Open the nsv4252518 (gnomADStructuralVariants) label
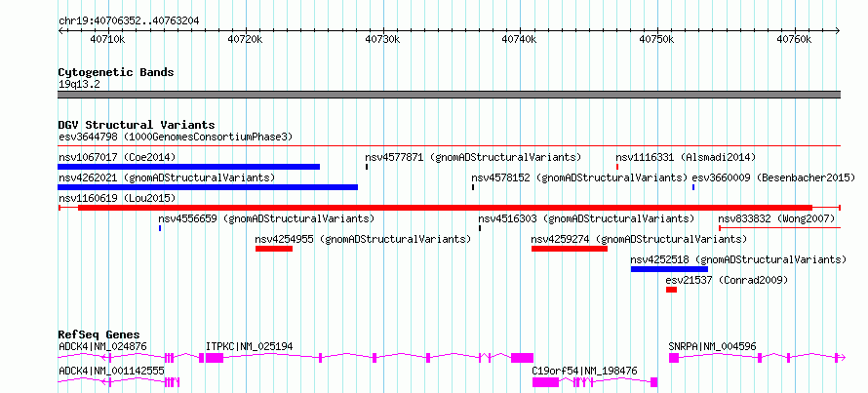The image size is (868, 393). pyautogui.click(x=738, y=259)
